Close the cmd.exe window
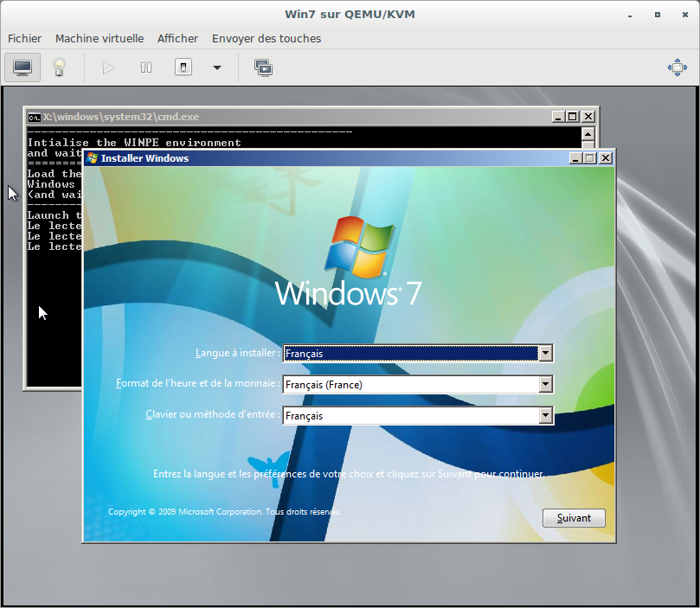Screen dimensions: 700x608 [588, 117]
